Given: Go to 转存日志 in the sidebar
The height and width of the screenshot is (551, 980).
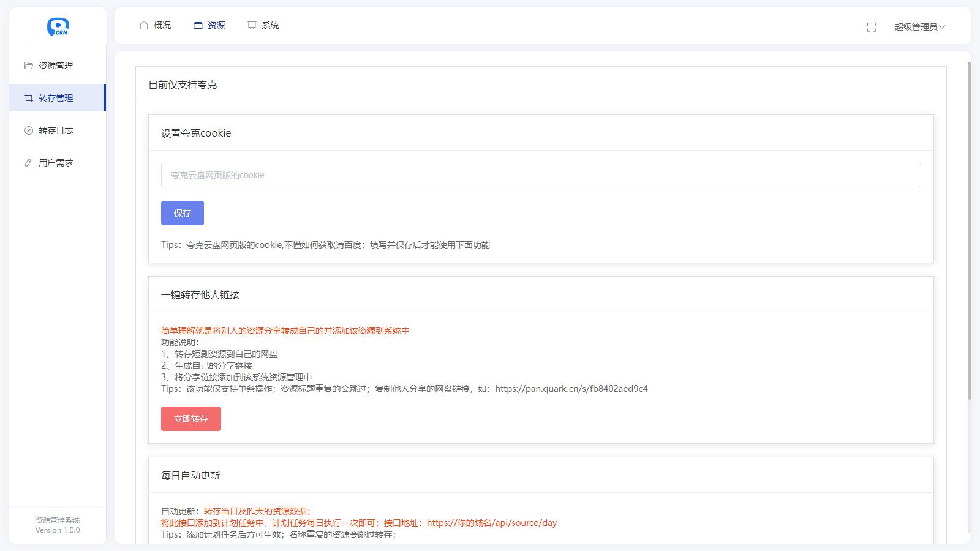Looking at the screenshot, I should point(56,130).
